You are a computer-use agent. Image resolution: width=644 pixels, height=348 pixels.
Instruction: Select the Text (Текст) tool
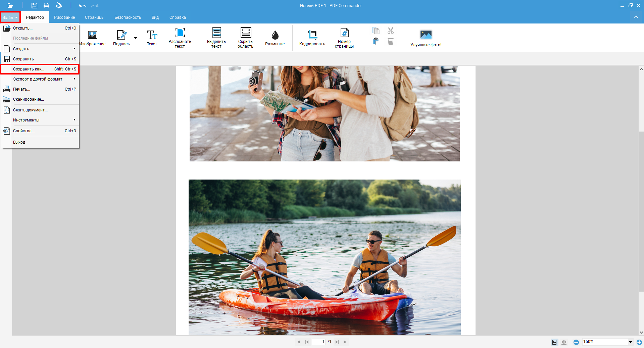152,38
